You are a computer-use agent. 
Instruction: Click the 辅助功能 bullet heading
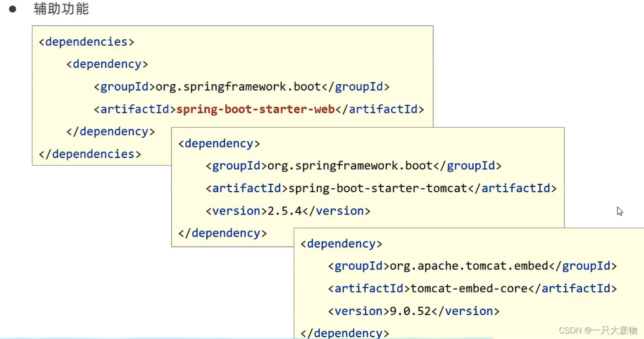pyautogui.click(x=61, y=9)
